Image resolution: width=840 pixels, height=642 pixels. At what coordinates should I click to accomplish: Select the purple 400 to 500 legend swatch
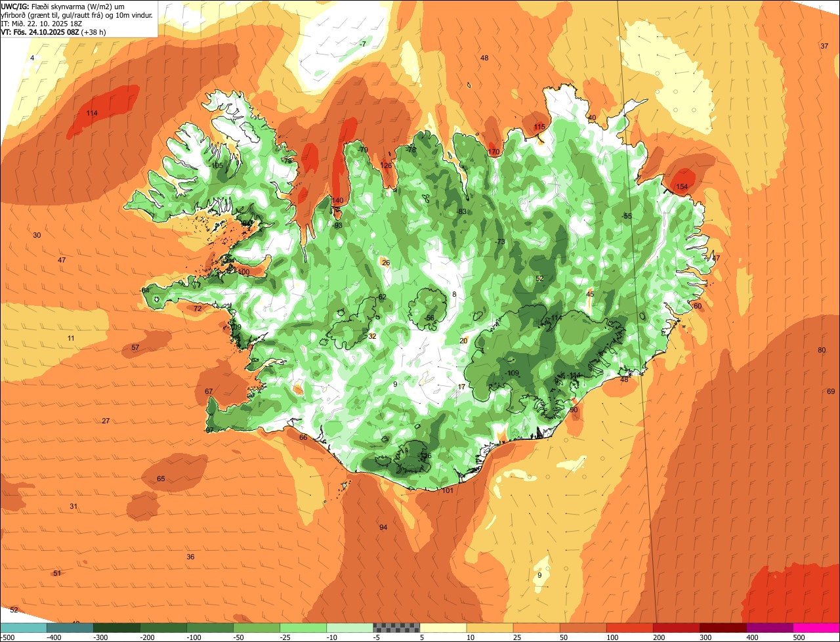click(769, 628)
